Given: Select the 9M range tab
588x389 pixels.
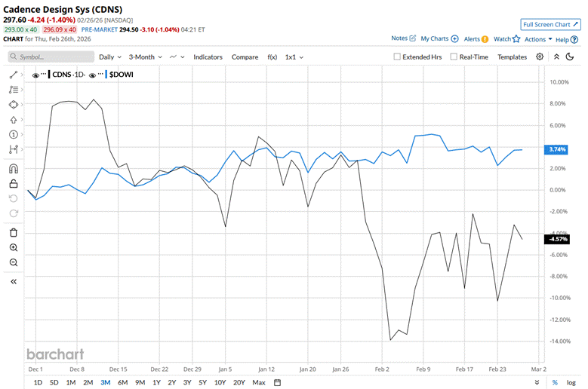Looking at the screenshot, I should (x=140, y=383).
